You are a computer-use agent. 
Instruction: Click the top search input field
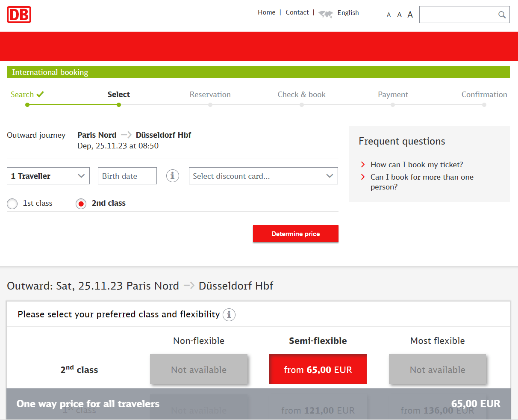point(465,15)
